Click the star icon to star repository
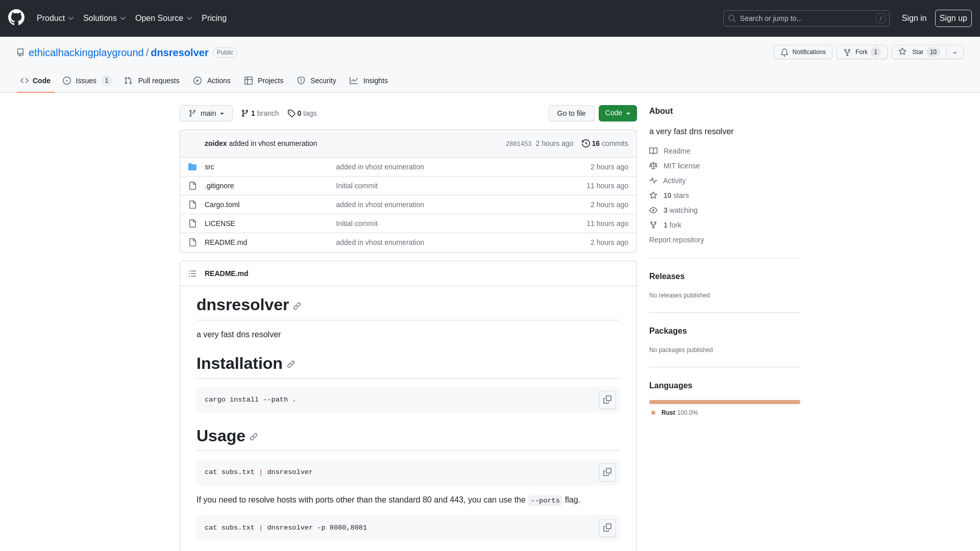 902,52
